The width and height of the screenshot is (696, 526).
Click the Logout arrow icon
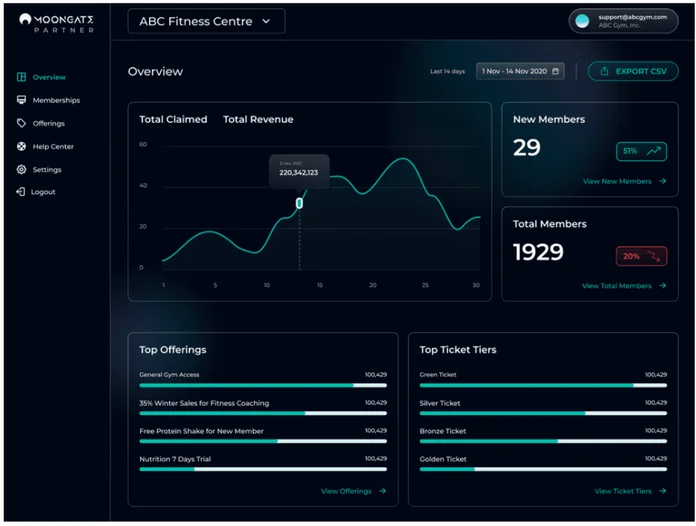pyautogui.click(x=21, y=191)
